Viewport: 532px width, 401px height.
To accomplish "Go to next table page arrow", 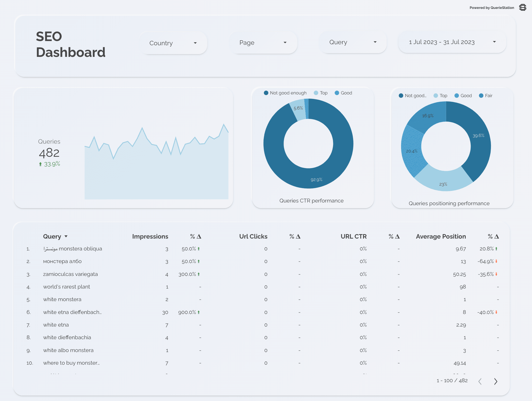I will tap(495, 381).
